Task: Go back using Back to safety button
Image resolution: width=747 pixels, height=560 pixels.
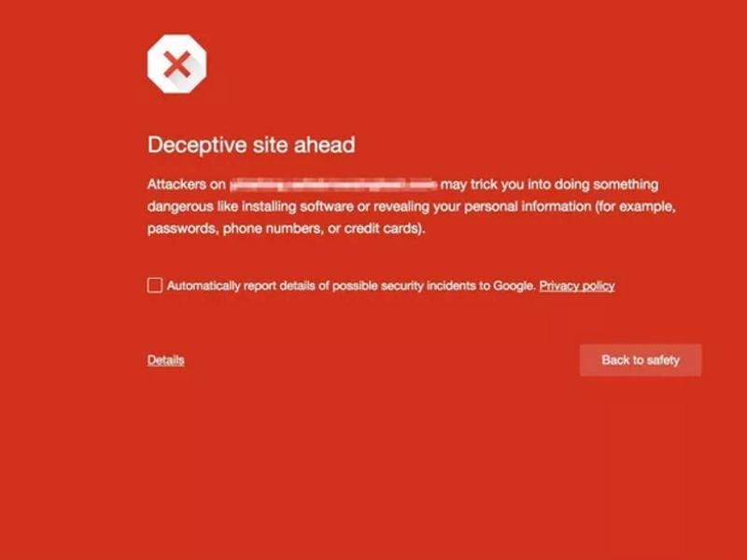Action: pos(641,360)
